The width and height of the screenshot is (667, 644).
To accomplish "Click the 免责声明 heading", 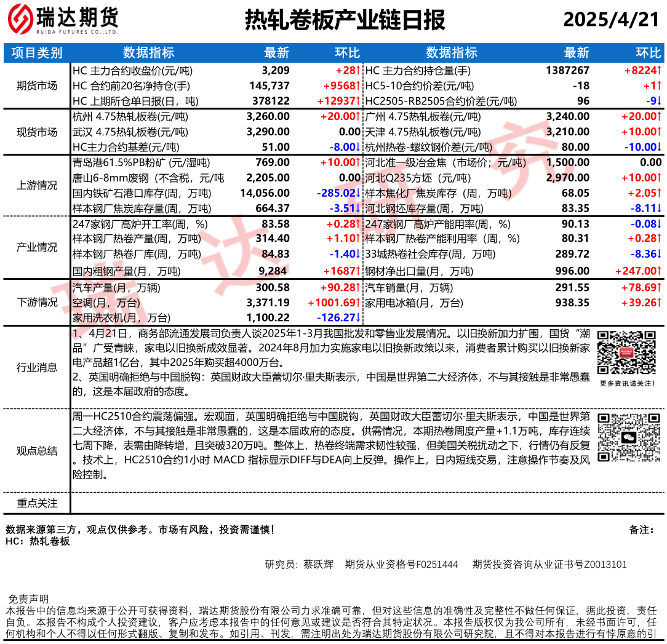I will 28,599.
